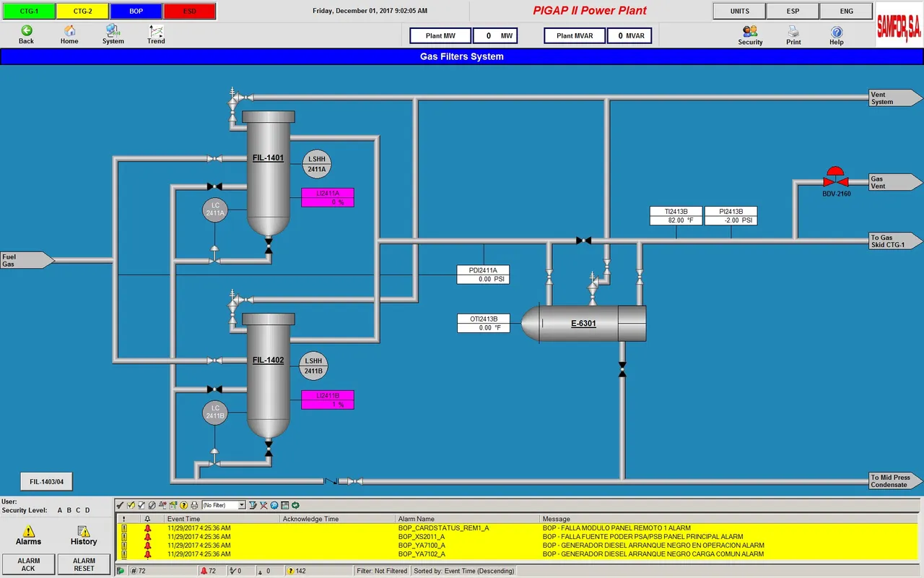The height and width of the screenshot is (578, 924).
Task: Click the magenta LI2411A level indicator
Action: click(x=327, y=198)
